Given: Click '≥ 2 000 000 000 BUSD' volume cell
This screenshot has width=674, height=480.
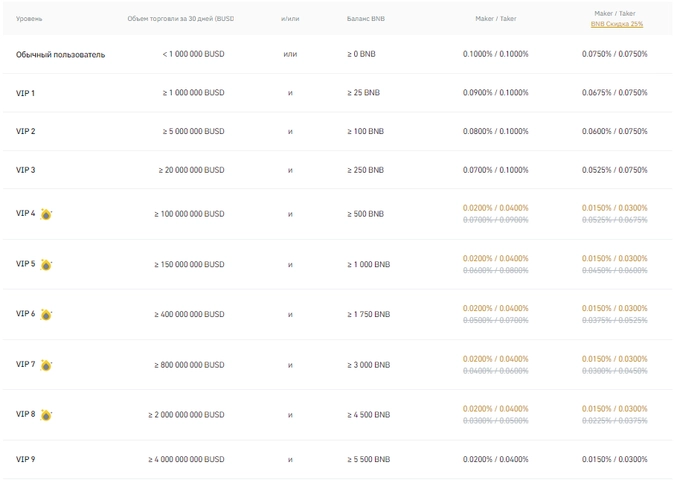Looking at the screenshot, I should pyautogui.click(x=186, y=415).
